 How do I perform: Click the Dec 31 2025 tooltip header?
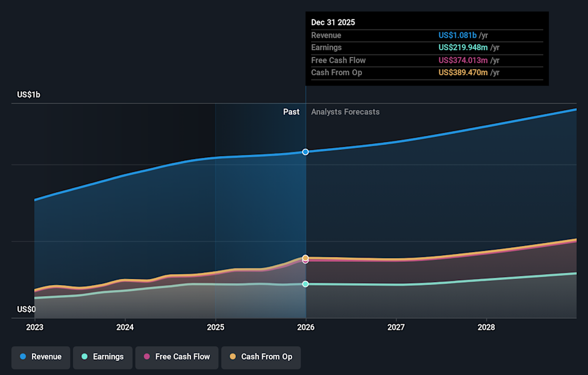pyautogui.click(x=333, y=22)
